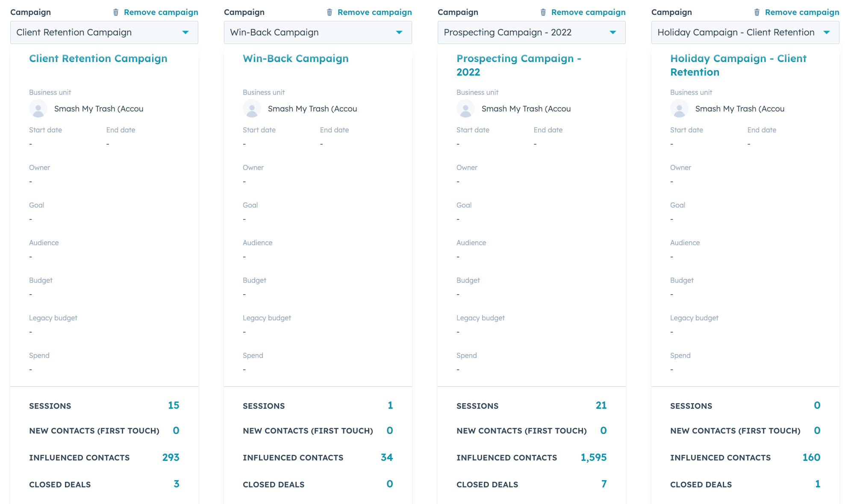This screenshot has width=848, height=504.
Task: Click business unit avatar in Holiday Campaign card
Action: [x=679, y=108]
